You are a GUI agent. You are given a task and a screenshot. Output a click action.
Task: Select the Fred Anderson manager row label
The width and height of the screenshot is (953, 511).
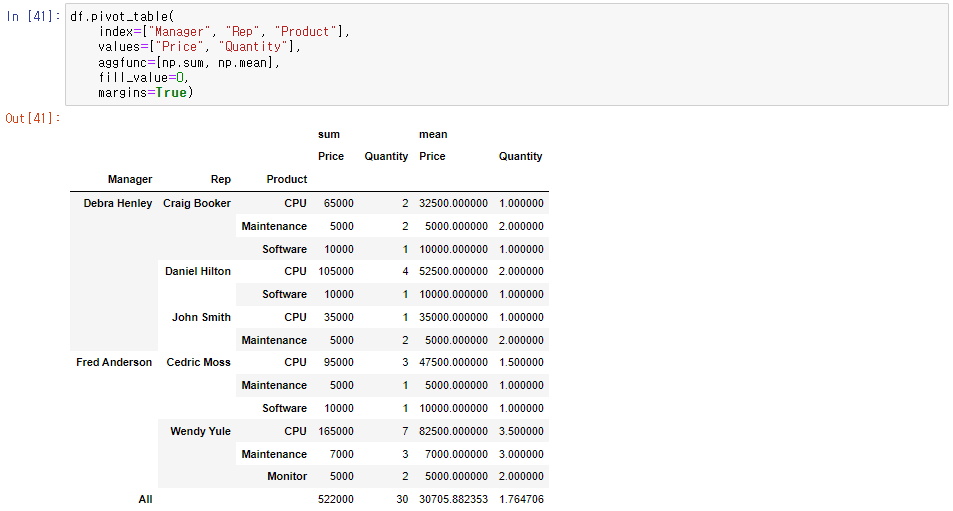click(x=114, y=362)
